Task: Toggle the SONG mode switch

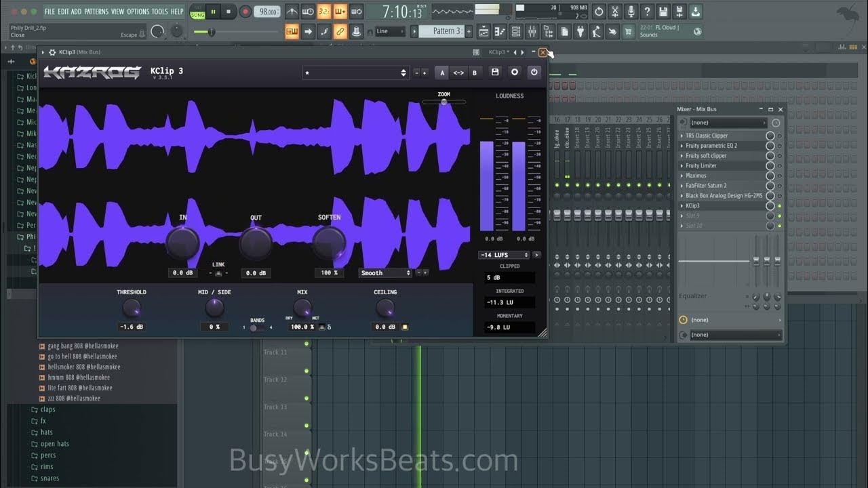Action: click(x=197, y=12)
